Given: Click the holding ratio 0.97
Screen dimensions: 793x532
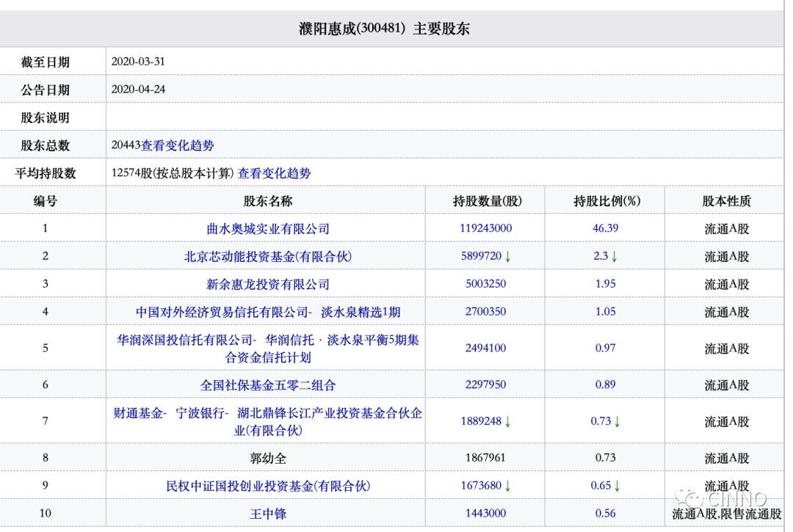Looking at the screenshot, I should 605,348.
